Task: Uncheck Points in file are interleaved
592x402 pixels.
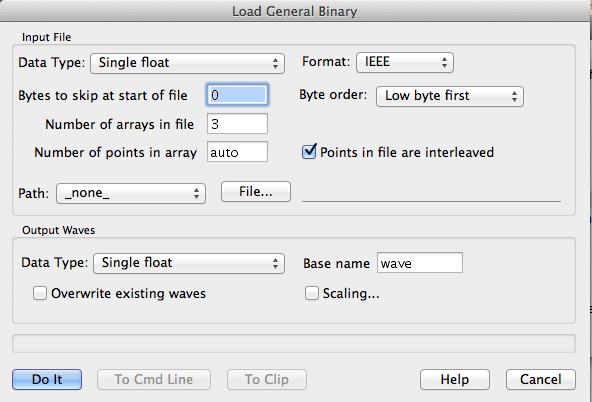Action: click(309, 152)
